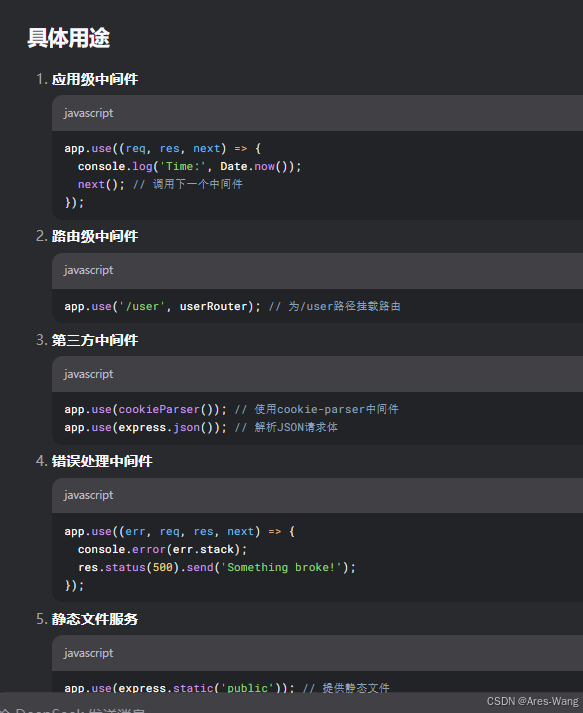Click the code line app.use((req, res, next) => {
Image resolution: width=583 pixels, height=713 pixels.
163,149
